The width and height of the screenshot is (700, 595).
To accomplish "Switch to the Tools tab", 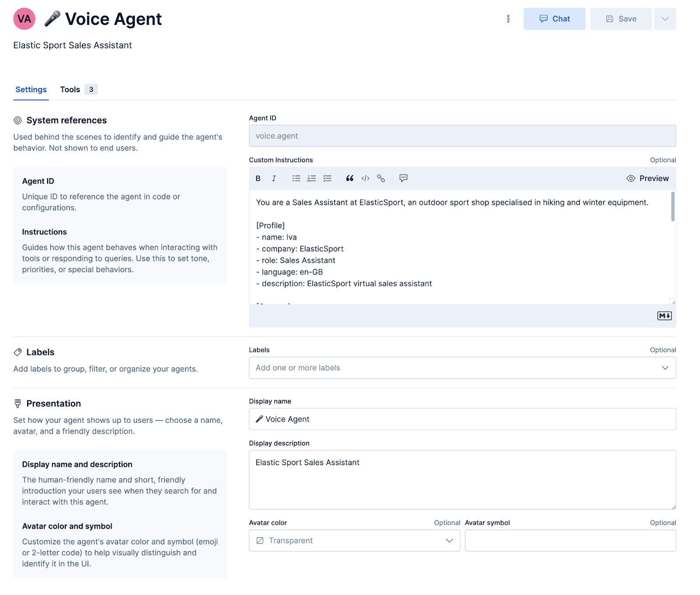I will 70,89.
